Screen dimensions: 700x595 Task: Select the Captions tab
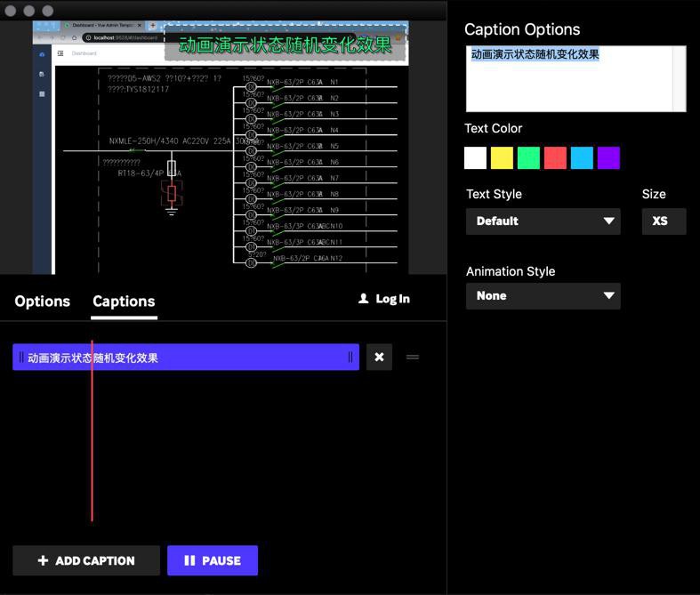click(124, 302)
